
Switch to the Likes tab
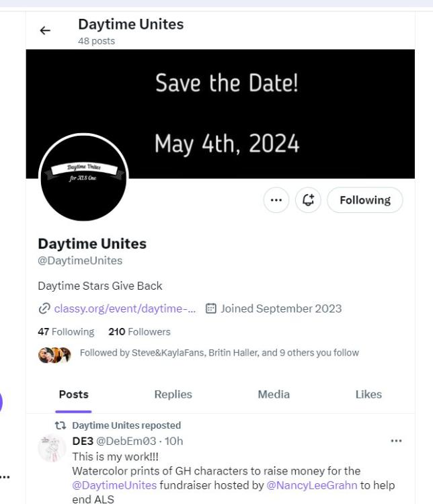(368, 394)
